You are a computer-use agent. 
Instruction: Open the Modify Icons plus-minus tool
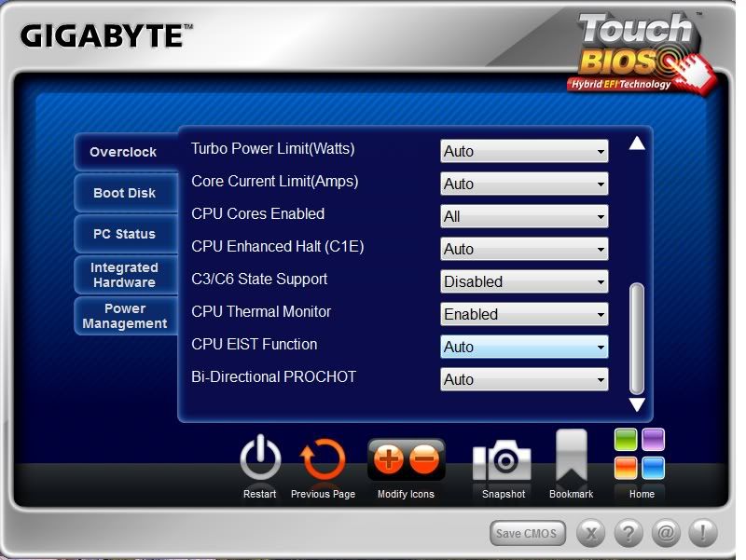[x=406, y=459]
